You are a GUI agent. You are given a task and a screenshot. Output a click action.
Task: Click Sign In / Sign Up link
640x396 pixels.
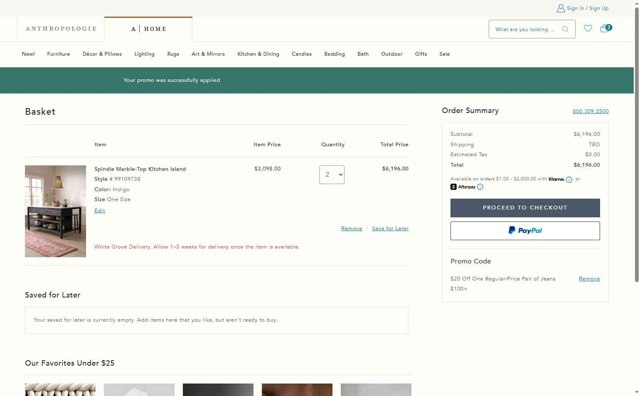pos(587,8)
